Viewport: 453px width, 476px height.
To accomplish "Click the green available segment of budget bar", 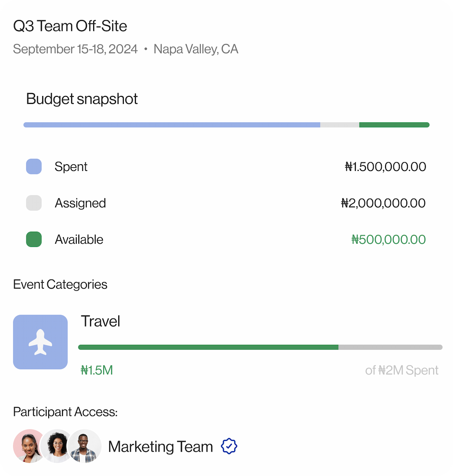I will click(x=394, y=125).
